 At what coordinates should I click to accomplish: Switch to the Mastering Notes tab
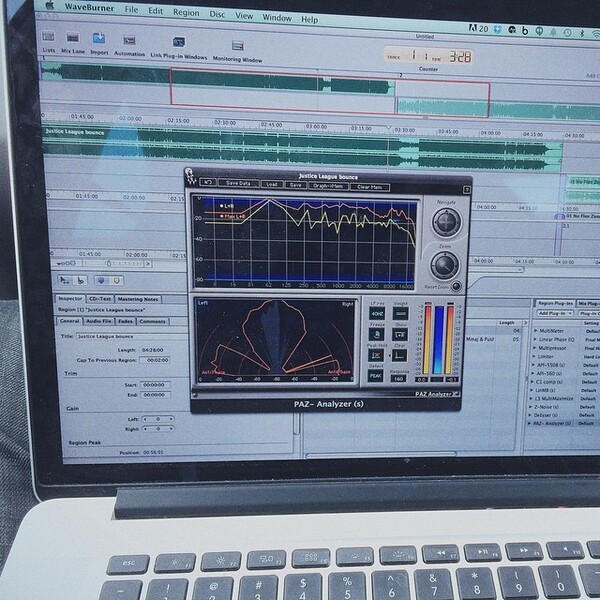(138, 299)
